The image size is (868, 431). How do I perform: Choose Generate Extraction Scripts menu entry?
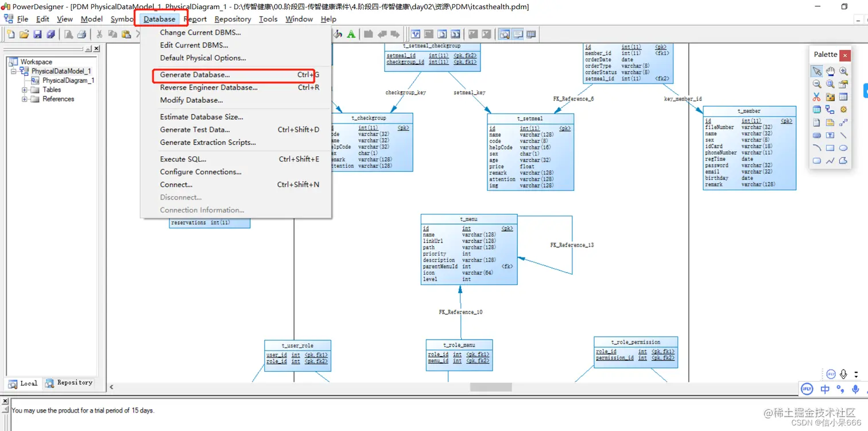(x=236, y=142)
